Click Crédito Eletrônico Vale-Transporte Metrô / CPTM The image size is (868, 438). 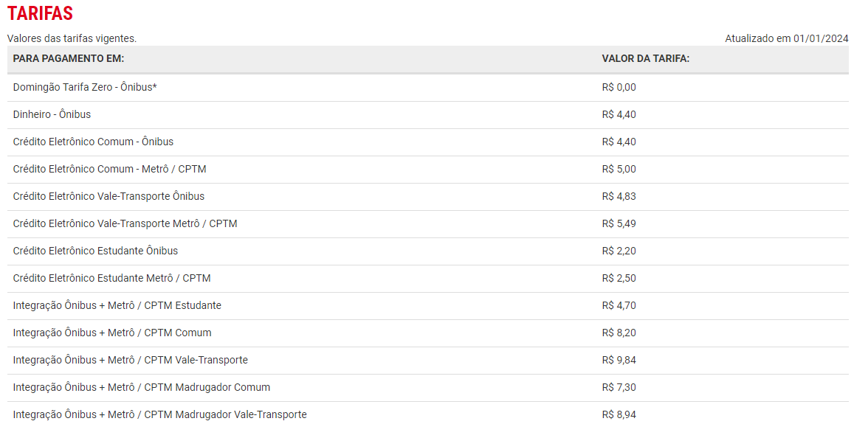(125, 223)
